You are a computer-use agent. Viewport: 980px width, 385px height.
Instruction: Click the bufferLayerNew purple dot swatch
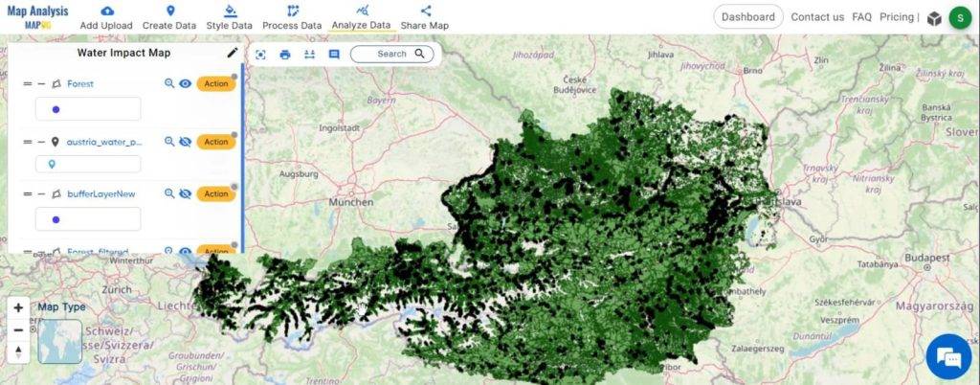(56, 219)
